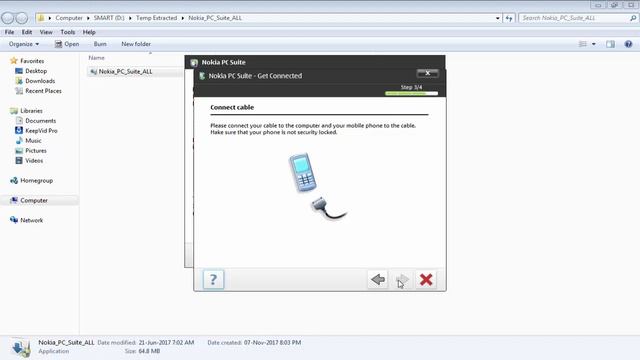The width and height of the screenshot is (640, 360).
Task: Select Homegroup in navigation pane
Action: [x=36, y=180]
